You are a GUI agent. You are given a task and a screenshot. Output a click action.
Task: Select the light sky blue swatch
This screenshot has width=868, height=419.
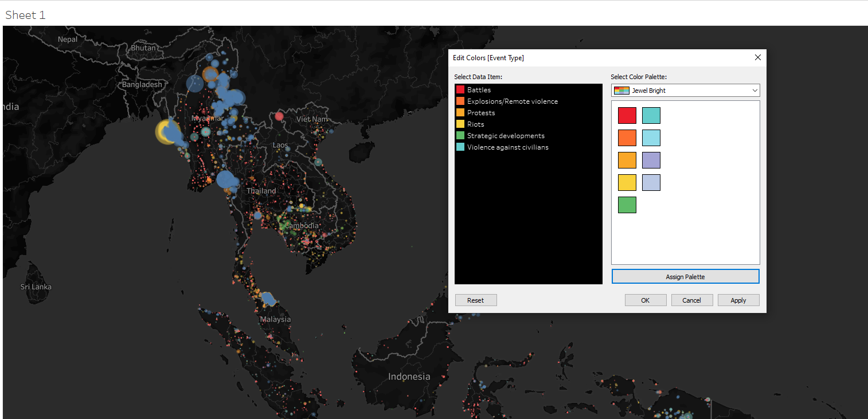[651, 138]
